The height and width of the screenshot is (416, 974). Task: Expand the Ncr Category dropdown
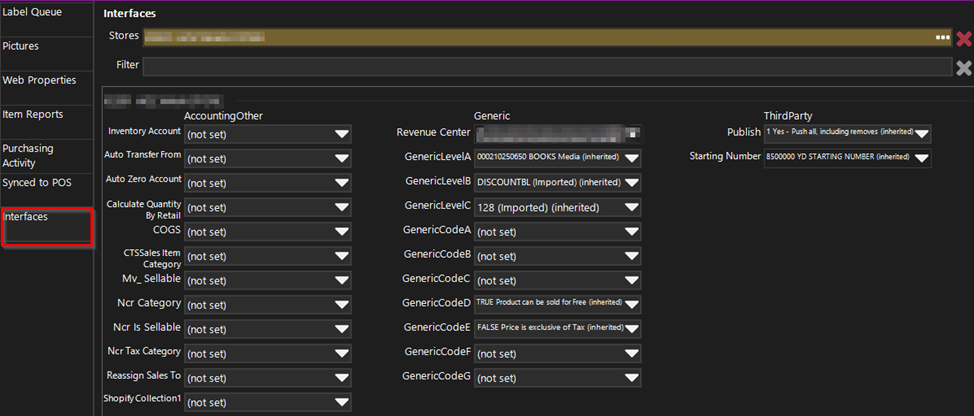point(268,305)
